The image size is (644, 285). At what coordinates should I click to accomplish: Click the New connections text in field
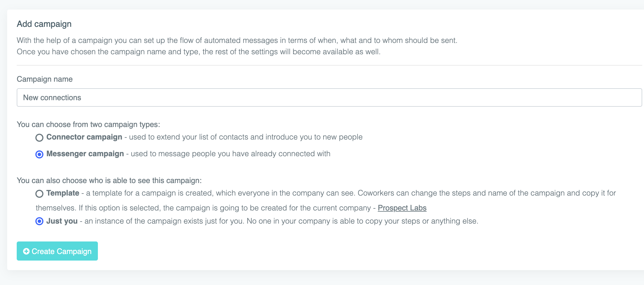(52, 97)
